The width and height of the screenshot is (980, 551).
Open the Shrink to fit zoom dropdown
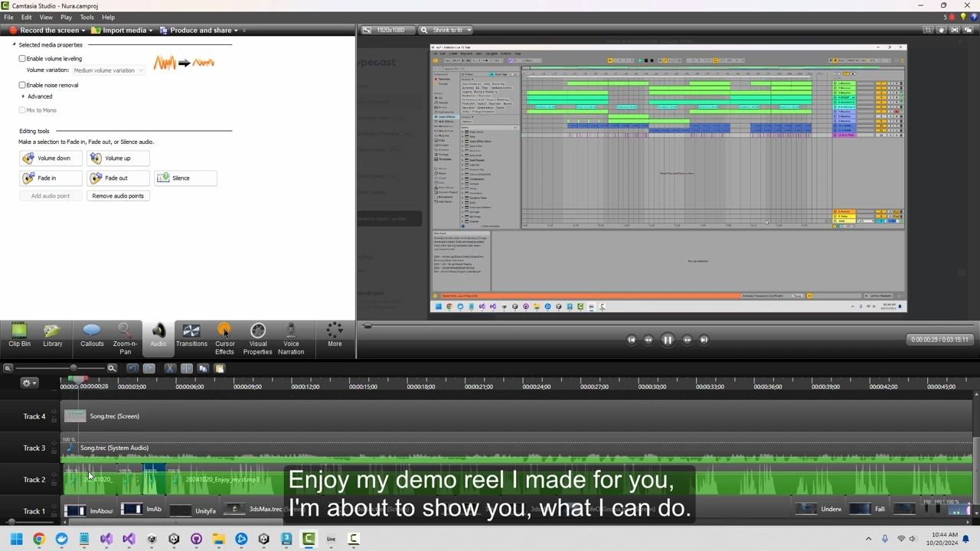448,31
